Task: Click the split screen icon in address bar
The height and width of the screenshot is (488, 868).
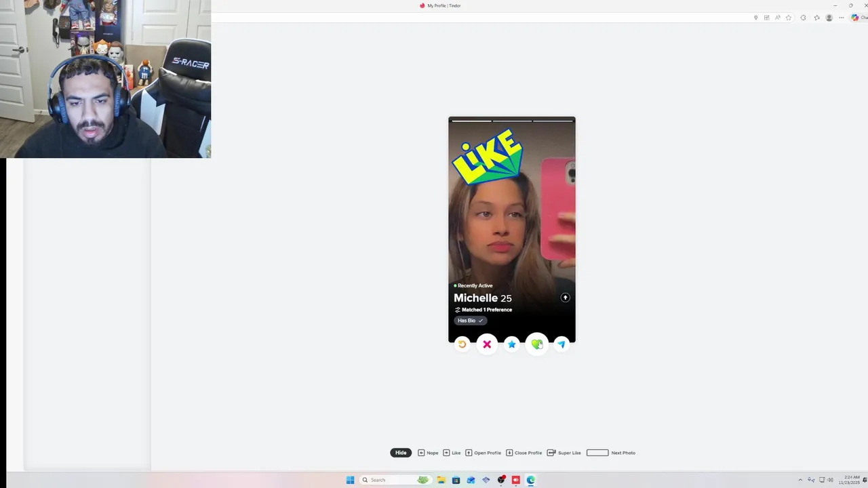Action: [x=767, y=18]
